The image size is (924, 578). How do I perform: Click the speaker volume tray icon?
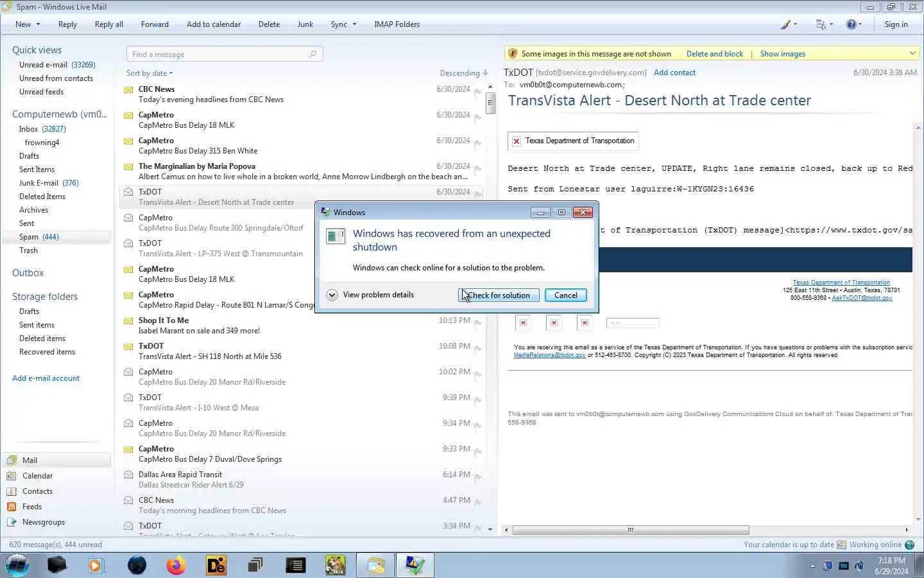point(859,566)
